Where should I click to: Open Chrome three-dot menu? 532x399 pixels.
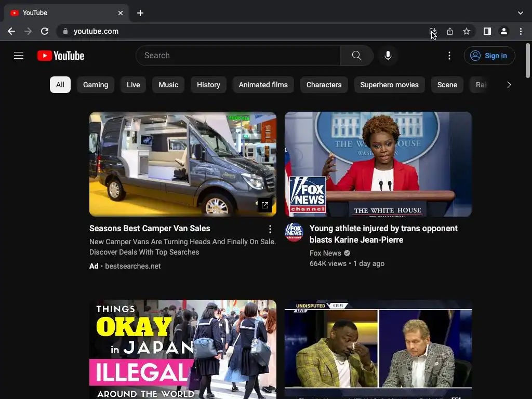coord(521,31)
